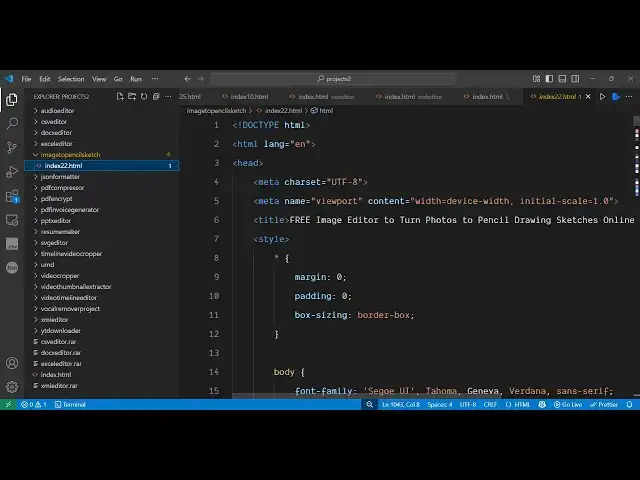Screen dimensions: 640x480
Task: Open the Selection menu
Action: (71, 79)
